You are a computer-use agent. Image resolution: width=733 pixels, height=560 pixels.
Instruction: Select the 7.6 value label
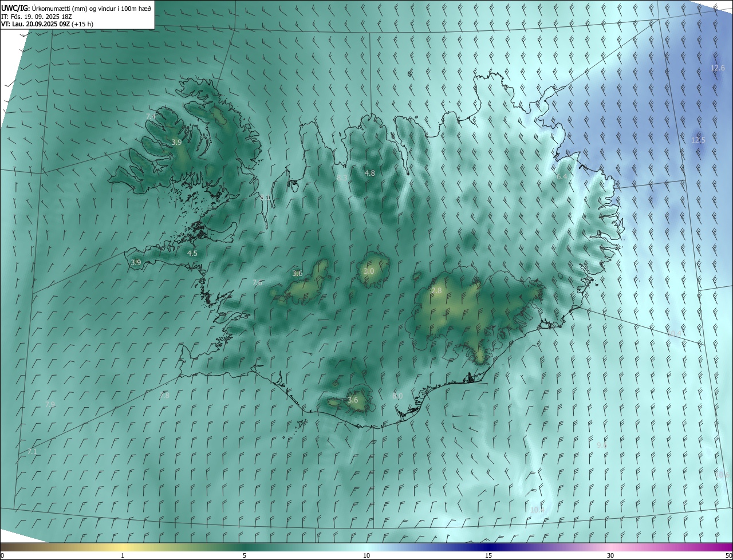pyautogui.click(x=258, y=282)
